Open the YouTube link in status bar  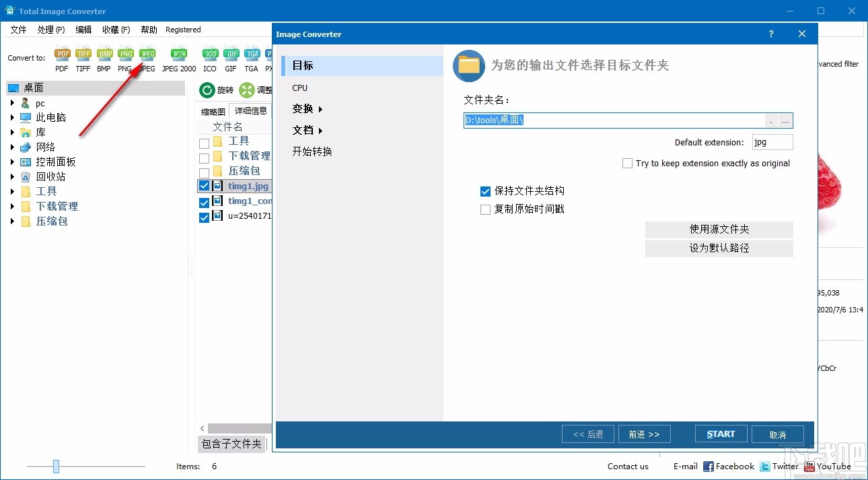coord(827,466)
